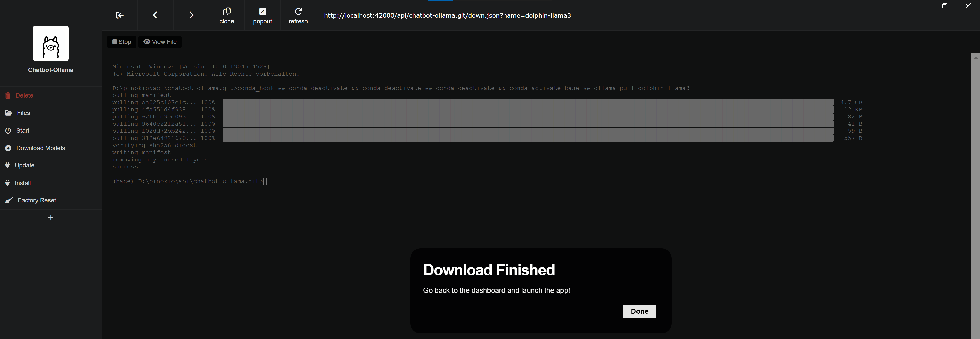
Task: Click Done in Download Finished dialog
Action: click(640, 311)
